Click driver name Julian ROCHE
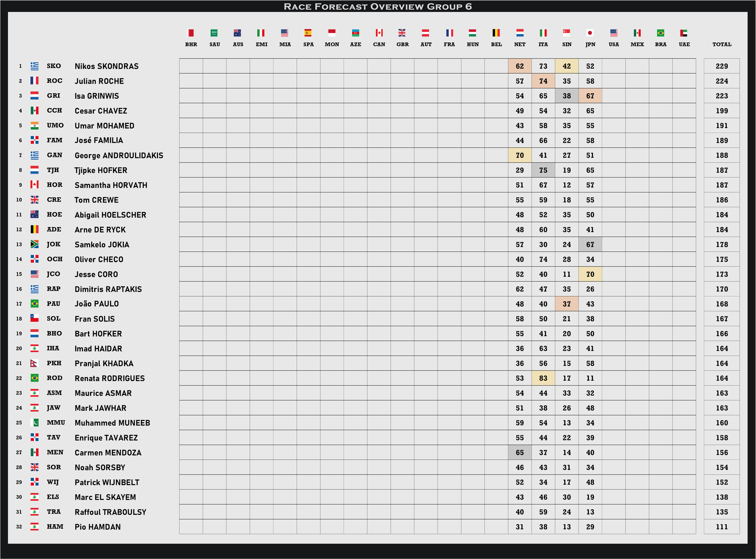Image resolution: width=756 pixels, height=559 pixels. click(99, 81)
